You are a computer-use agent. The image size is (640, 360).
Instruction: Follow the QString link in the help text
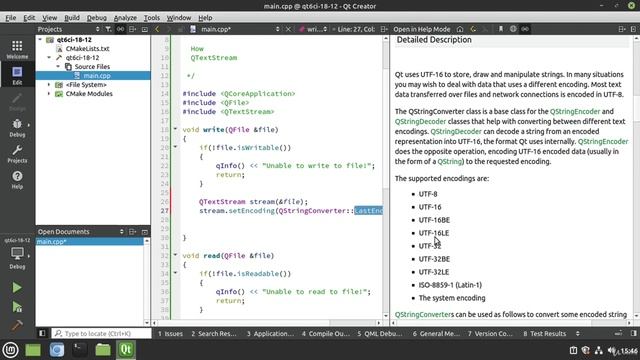(x=449, y=161)
